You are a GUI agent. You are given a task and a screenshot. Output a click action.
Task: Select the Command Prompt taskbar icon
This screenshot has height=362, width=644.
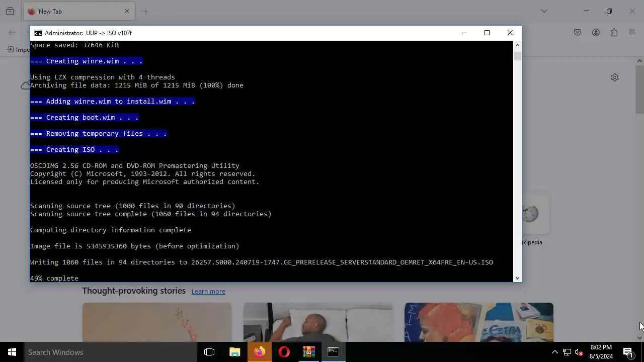pos(333,352)
